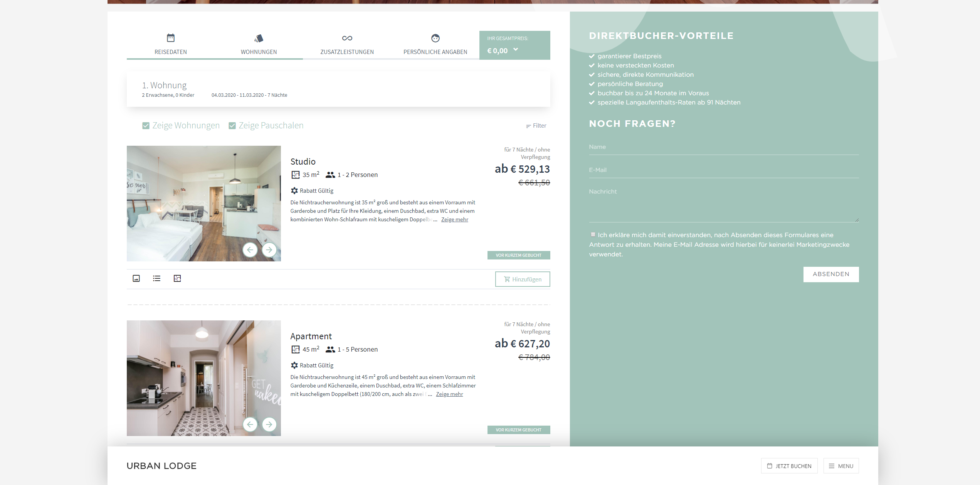Expand Studio description via Zeige mehr
The image size is (980, 485).
coord(455,219)
